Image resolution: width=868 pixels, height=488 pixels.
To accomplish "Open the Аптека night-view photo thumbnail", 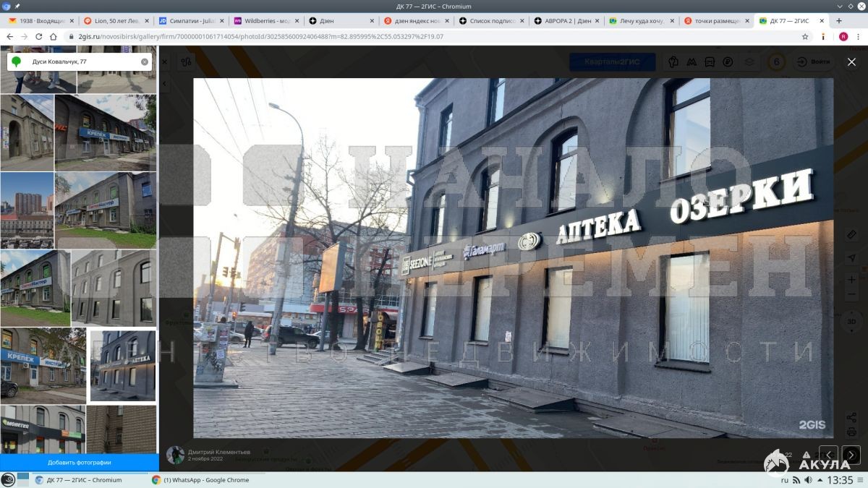I will [x=122, y=366].
